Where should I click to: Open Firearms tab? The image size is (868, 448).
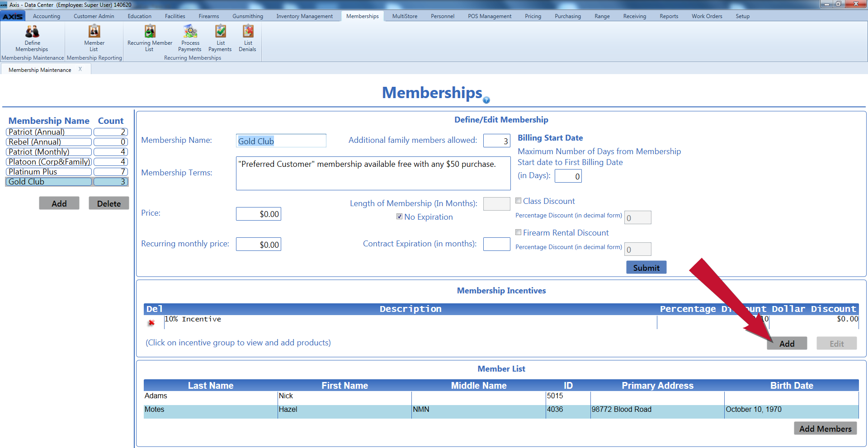tap(209, 16)
